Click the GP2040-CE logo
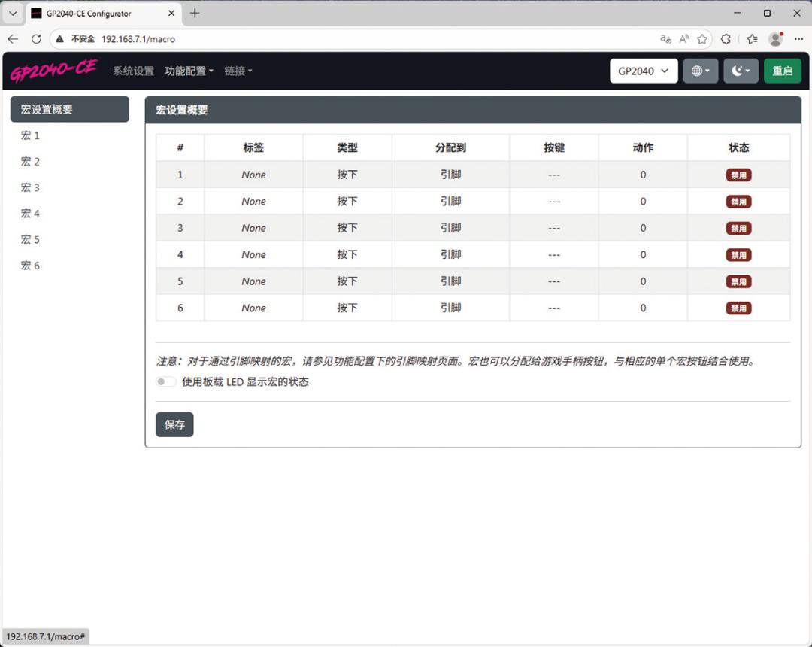The image size is (812, 647). pyautogui.click(x=53, y=71)
